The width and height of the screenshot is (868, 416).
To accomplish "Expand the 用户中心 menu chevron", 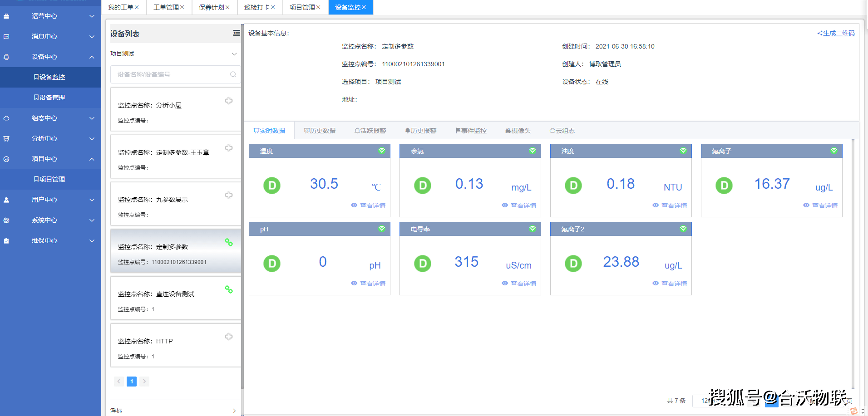I will (x=92, y=200).
